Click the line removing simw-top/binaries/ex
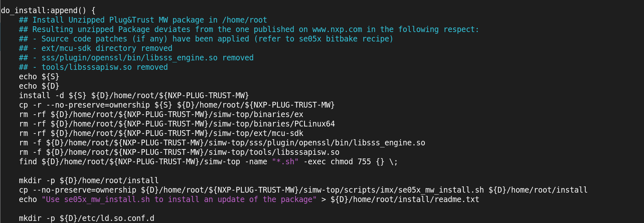 click(x=161, y=114)
